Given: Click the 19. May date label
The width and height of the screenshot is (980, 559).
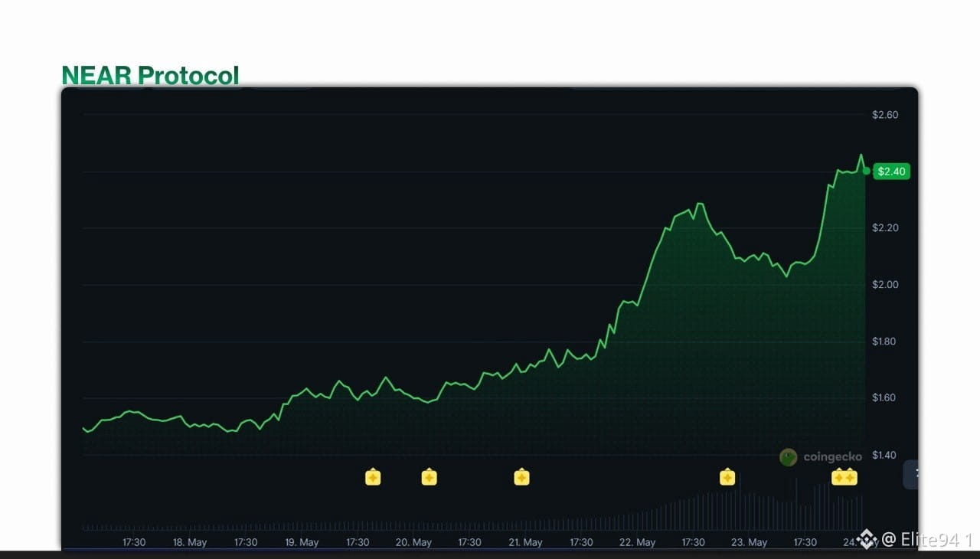Looking at the screenshot, I should (x=302, y=542).
